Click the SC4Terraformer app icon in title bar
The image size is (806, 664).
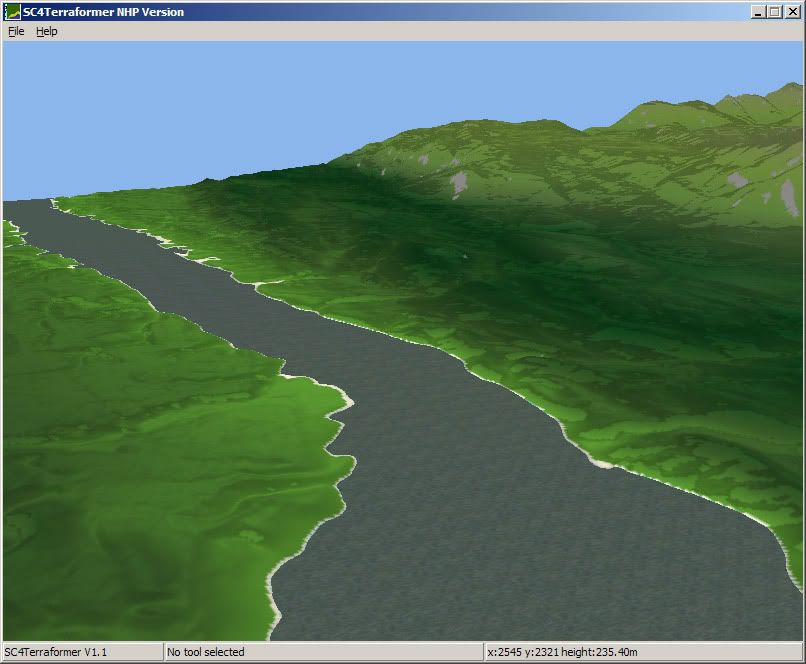click(x=12, y=12)
